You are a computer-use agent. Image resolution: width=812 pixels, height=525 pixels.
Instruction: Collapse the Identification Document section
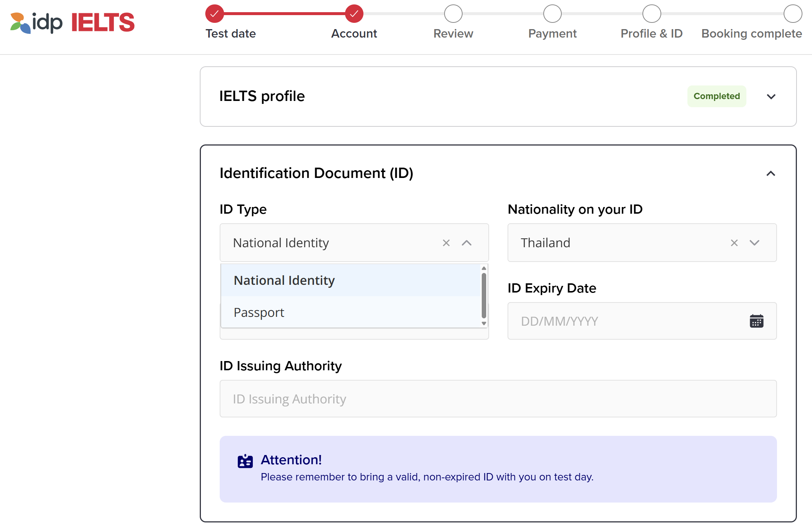pyautogui.click(x=771, y=173)
